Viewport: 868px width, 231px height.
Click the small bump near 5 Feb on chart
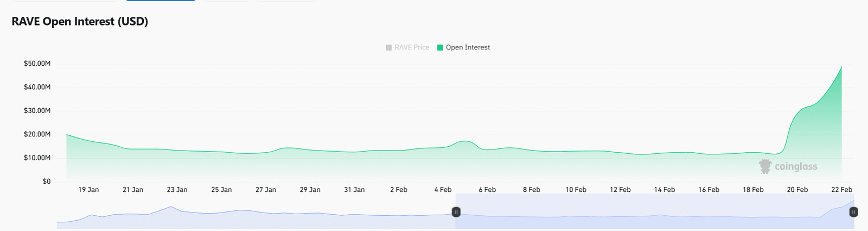pyautogui.click(x=465, y=142)
